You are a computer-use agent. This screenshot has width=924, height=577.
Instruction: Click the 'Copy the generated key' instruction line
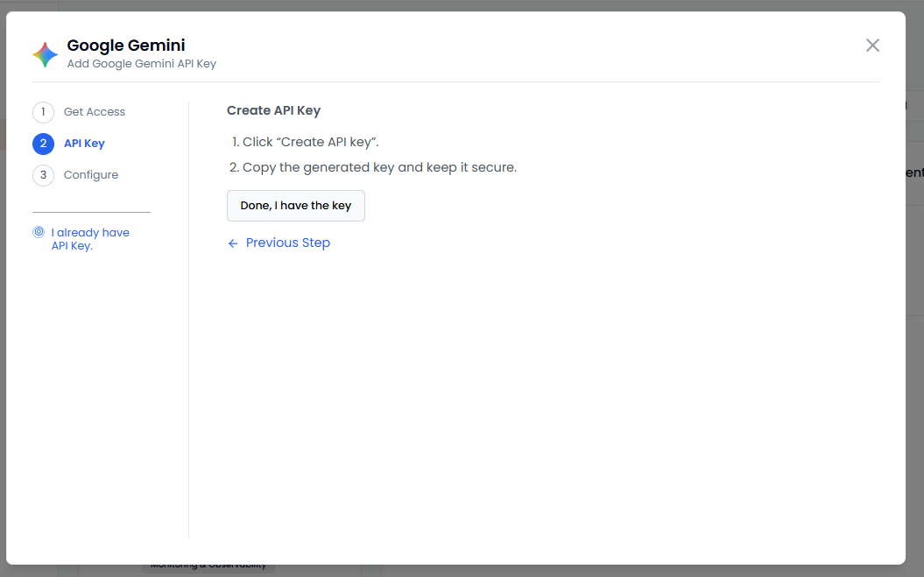[x=379, y=167]
